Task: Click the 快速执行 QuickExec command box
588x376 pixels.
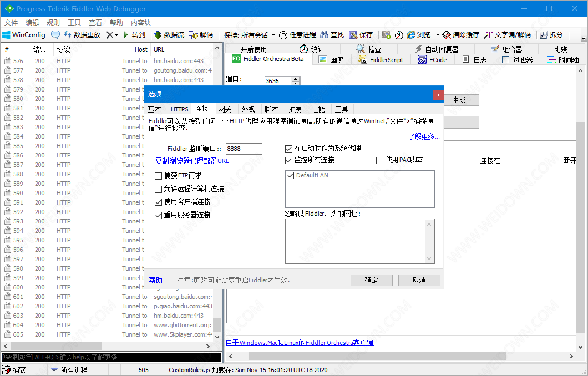Action: [111, 357]
